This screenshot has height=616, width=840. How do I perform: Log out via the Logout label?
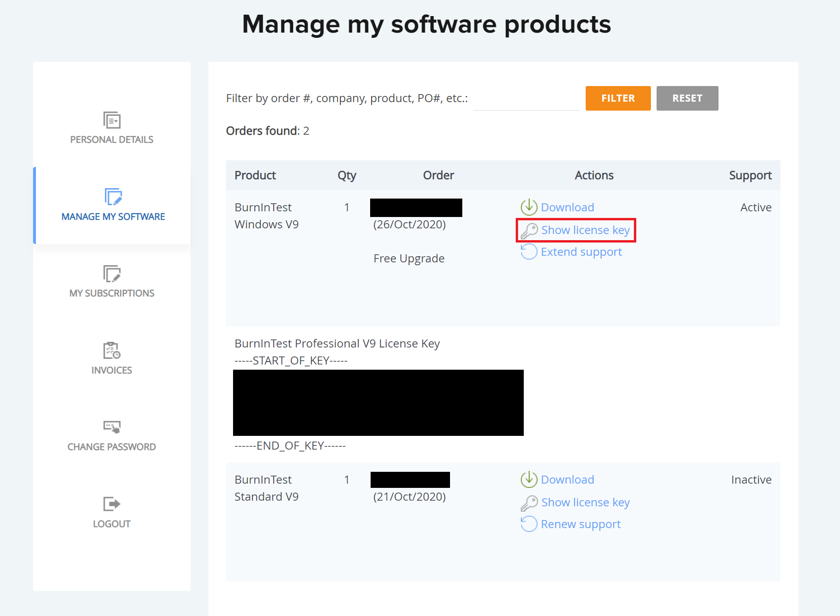pyautogui.click(x=112, y=524)
